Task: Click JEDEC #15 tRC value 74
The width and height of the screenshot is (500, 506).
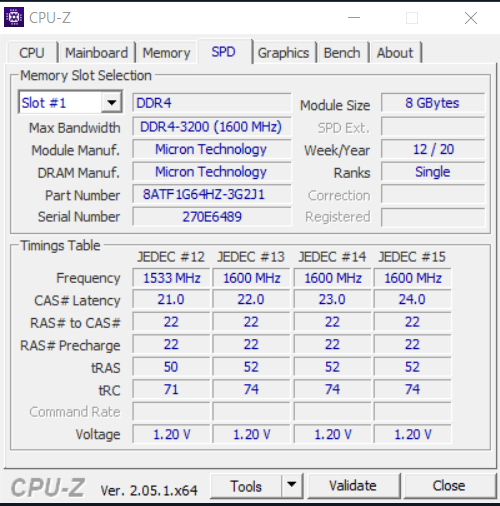Action: (x=412, y=389)
